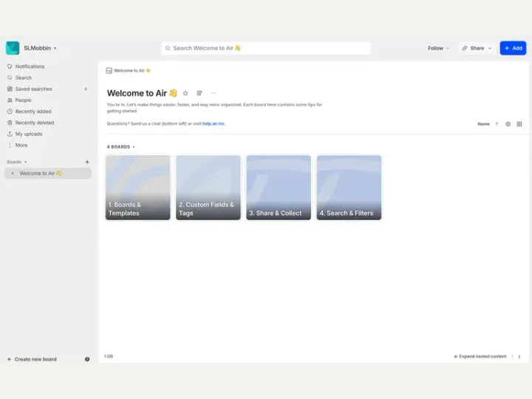Open the Follow dropdown
The image size is (532, 399).
(438, 48)
